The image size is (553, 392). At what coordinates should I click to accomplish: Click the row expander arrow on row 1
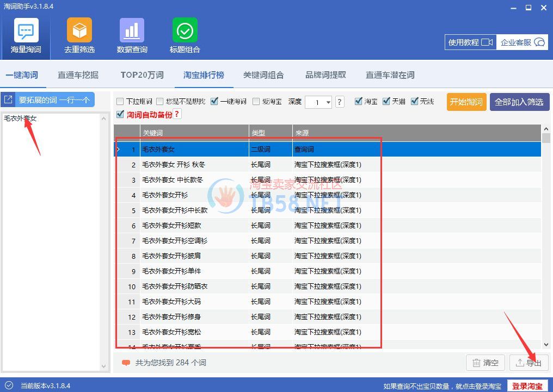118,149
